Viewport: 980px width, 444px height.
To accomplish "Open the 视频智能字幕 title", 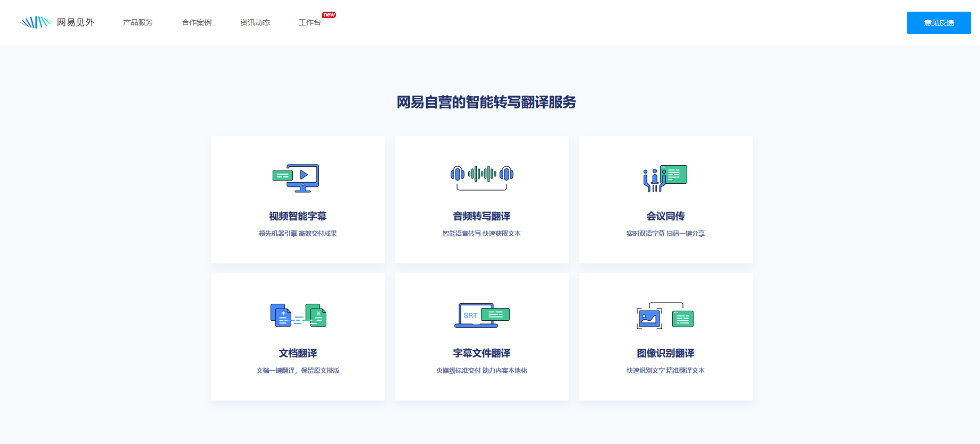I will point(298,216).
